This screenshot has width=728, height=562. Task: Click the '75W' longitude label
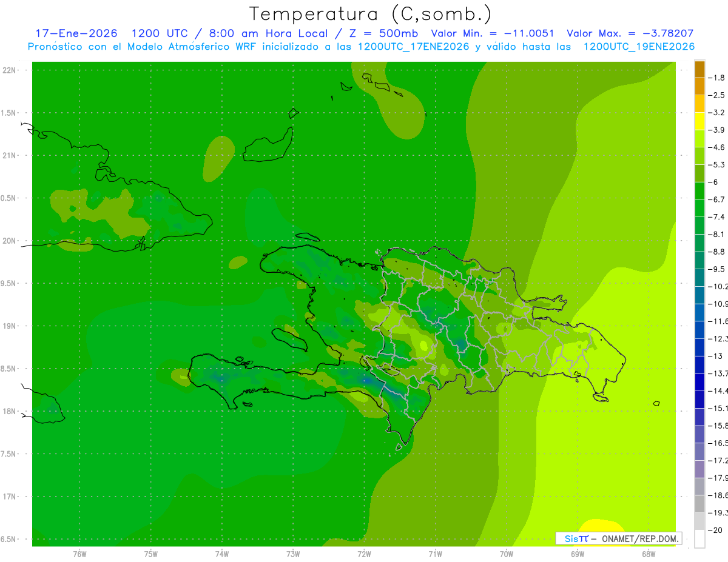tap(151, 554)
